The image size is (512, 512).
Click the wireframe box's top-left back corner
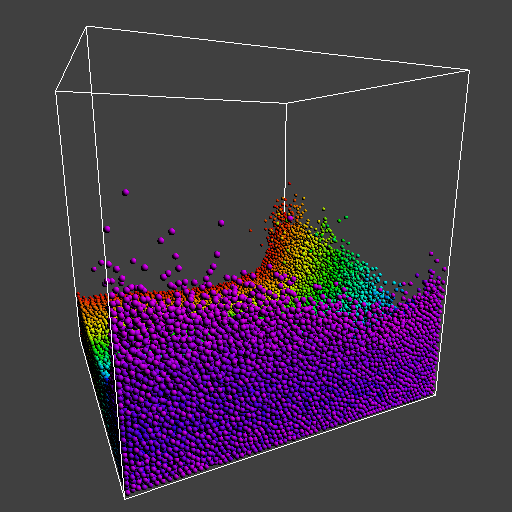(x=87, y=26)
